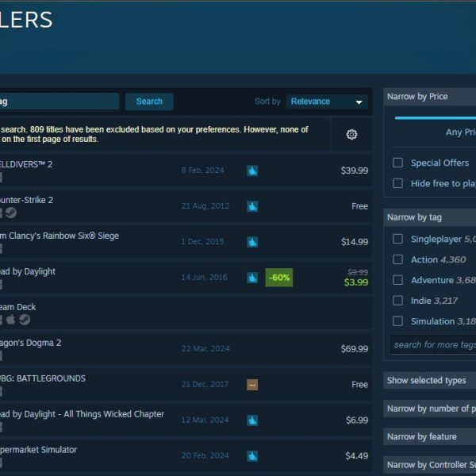Click the 21 Aug, 2012 release date

click(x=205, y=206)
